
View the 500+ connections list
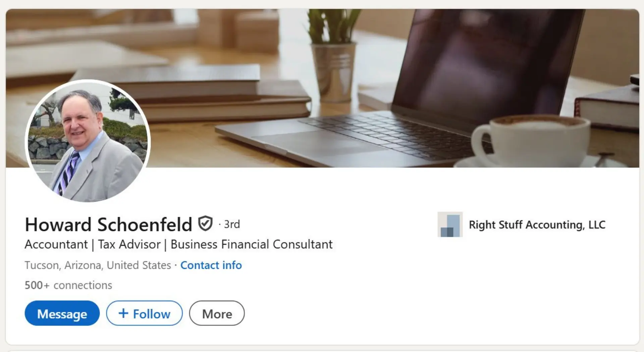[x=68, y=285]
